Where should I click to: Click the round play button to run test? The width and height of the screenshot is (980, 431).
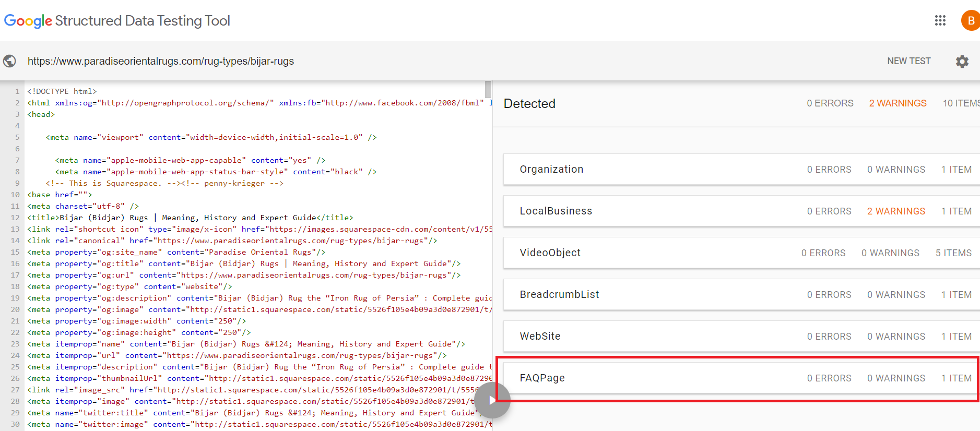492,400
